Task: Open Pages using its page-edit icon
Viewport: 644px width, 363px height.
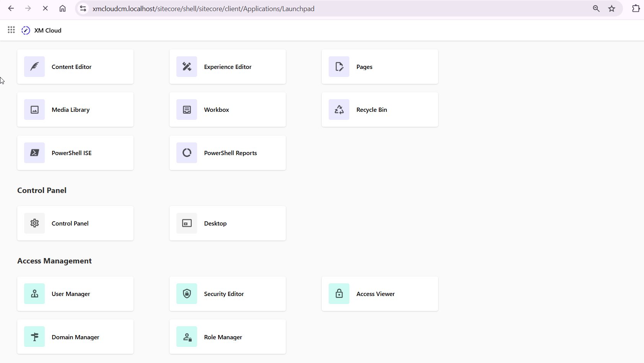Action: tap(339, 67)
